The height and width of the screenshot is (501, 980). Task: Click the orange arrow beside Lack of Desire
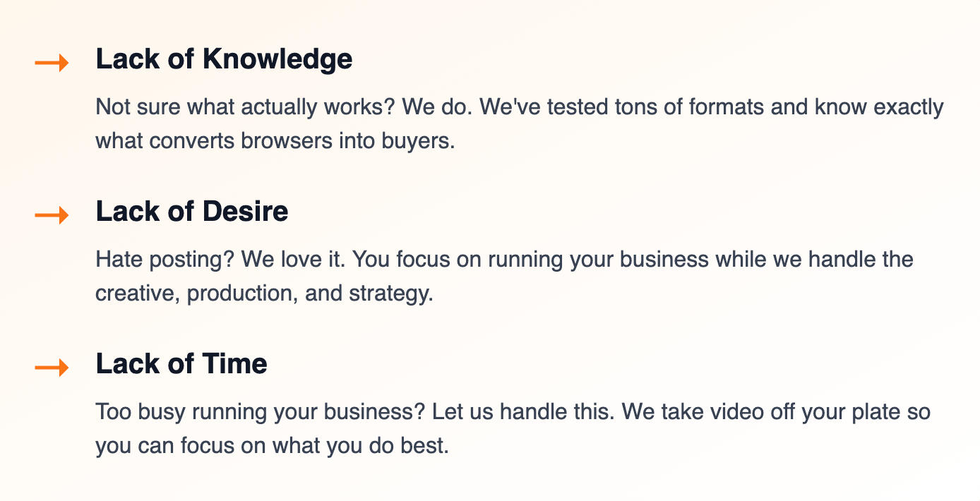(52, 215)
